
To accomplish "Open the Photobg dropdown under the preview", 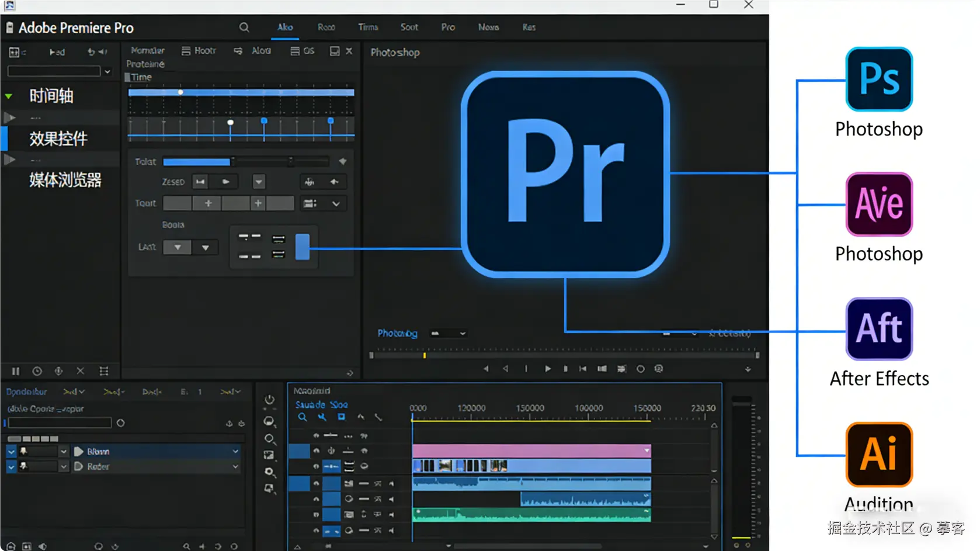I will coord(448,334).
